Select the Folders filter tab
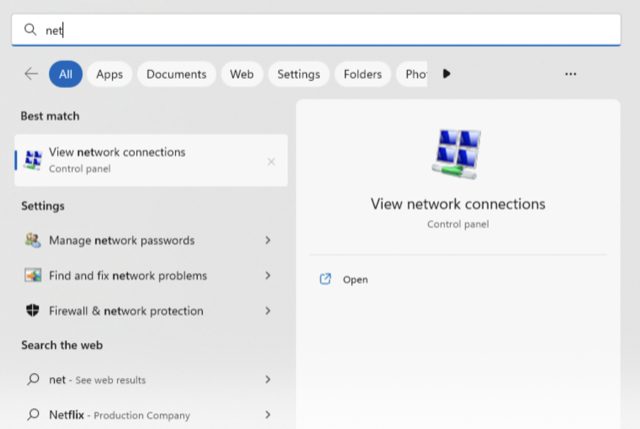Viewport: 640px width, 429px height. pyautogui.click(x=362, y=74)
